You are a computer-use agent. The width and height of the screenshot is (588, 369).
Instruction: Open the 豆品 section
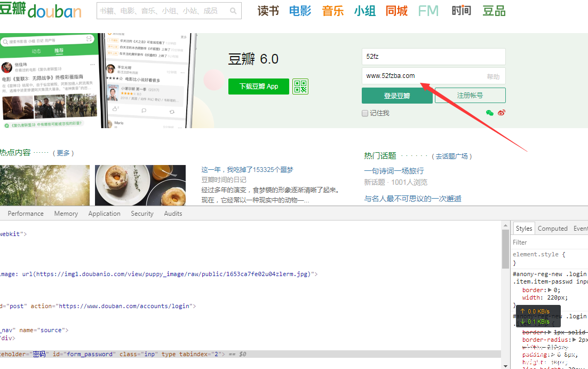494,11
